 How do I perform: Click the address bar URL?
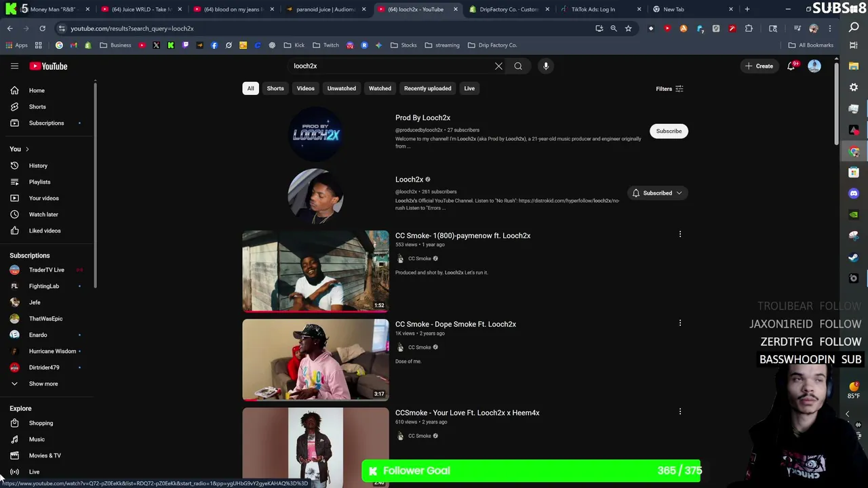point(132,28)
